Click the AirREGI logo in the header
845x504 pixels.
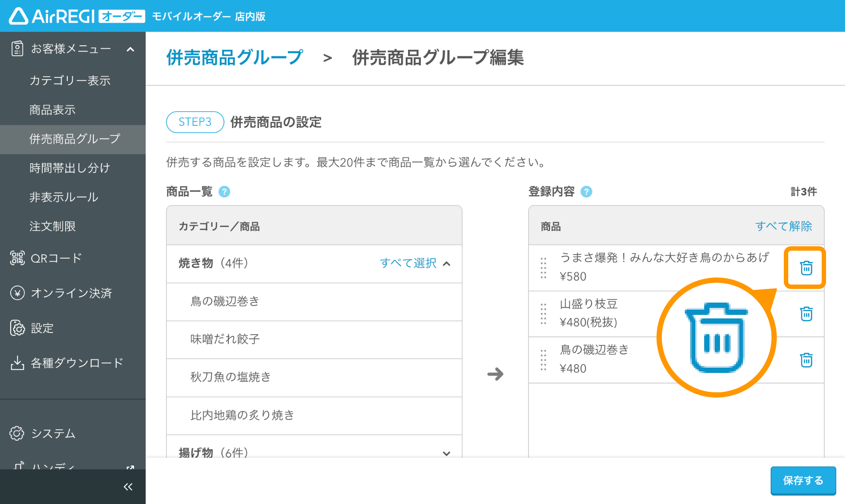(x=77, y=16)
